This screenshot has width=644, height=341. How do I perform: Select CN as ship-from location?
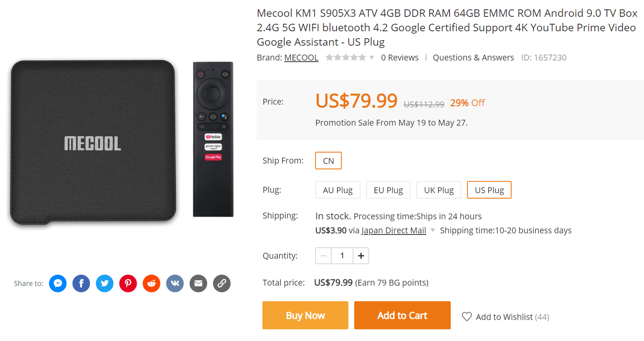pos(328,160)
